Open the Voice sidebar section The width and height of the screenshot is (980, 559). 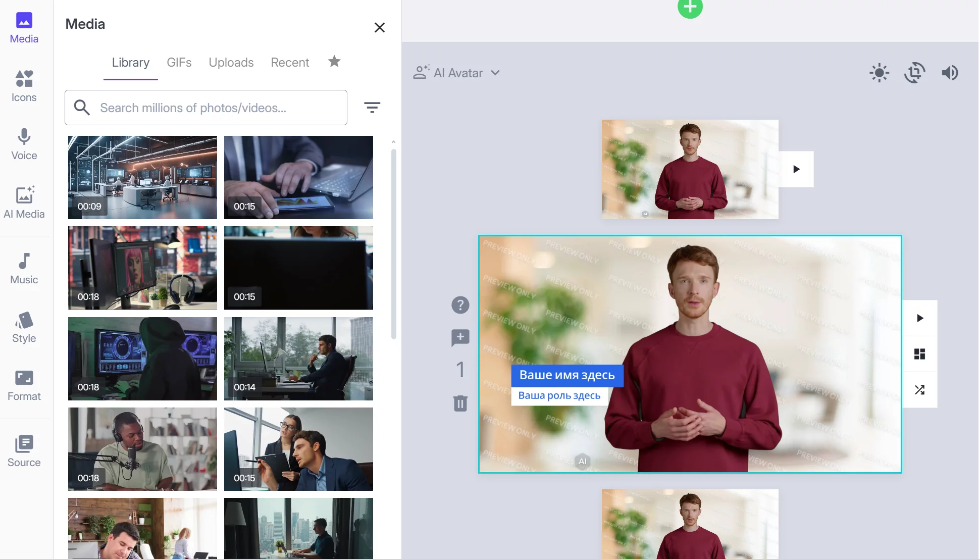(24, 144)
